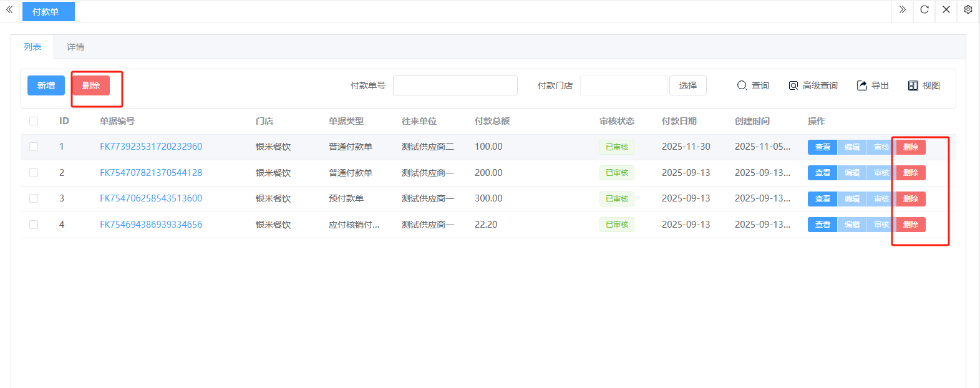Click 查看 for the 300.00 payment row
Viewport: 980px width, 388px height.
point(822,199)
